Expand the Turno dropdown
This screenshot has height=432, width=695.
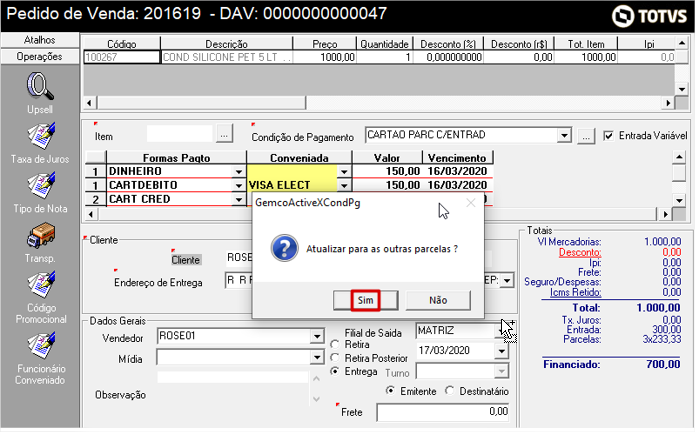click(x=501, y=371)
